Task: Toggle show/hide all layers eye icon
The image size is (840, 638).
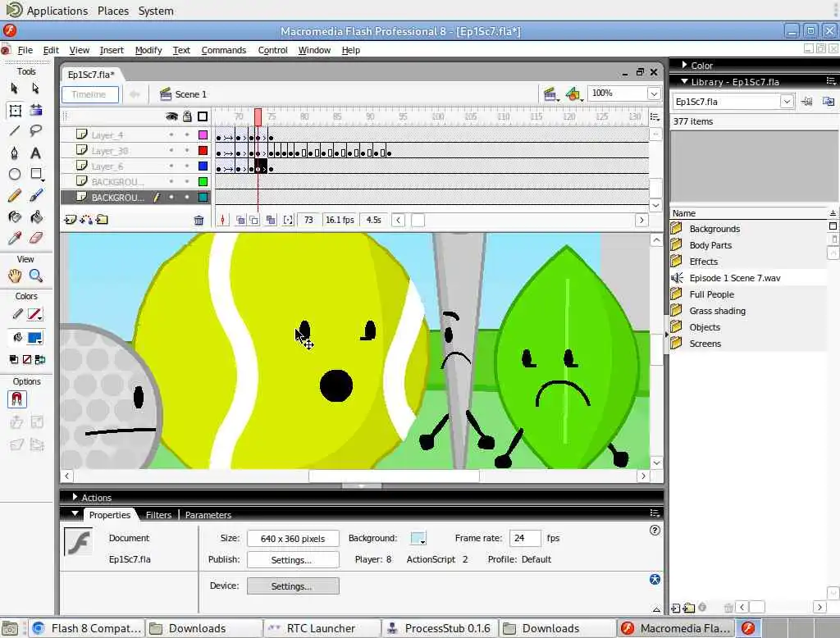Action: 171,116
